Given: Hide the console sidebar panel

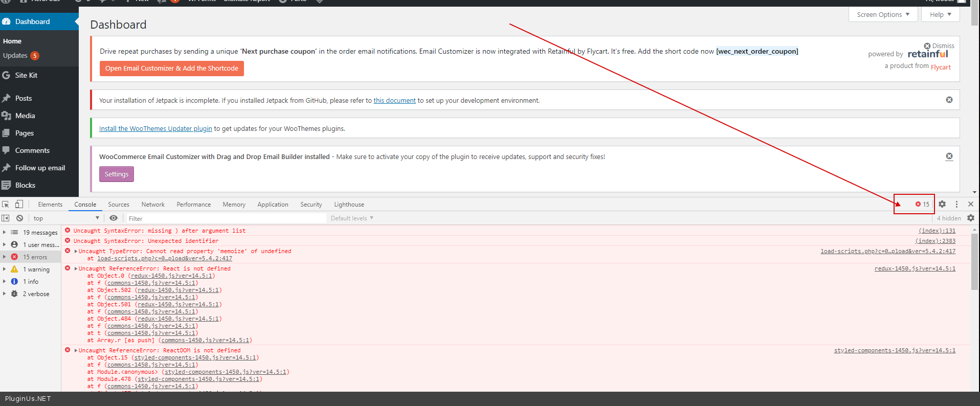Looking at the screenshot, I should (6, 218).
